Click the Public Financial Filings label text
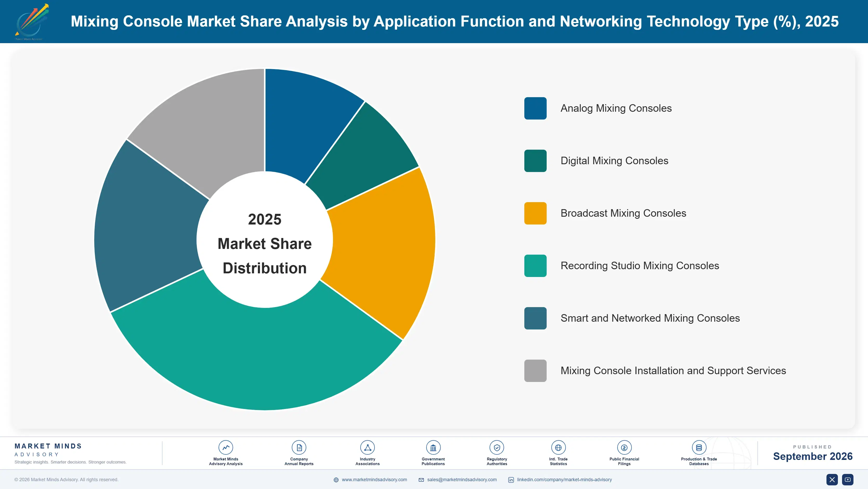 pos(624,461)
